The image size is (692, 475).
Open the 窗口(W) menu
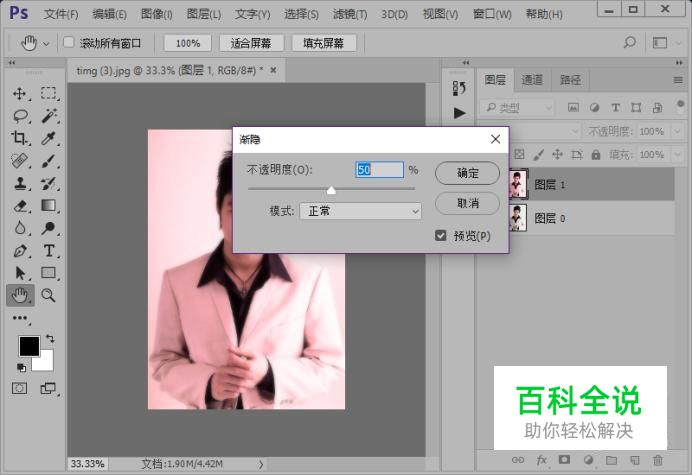pyautogui.click(x=492, y=14)
